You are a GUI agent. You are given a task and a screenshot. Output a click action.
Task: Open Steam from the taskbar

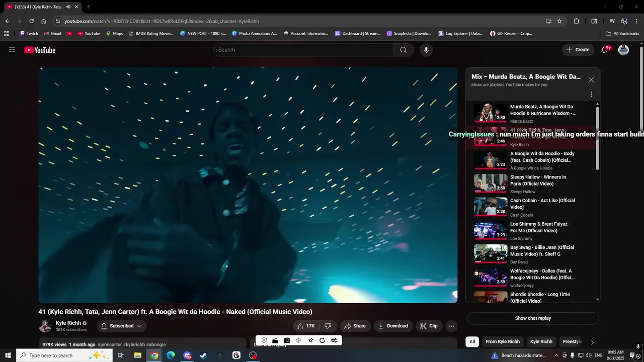click(203, 355)
